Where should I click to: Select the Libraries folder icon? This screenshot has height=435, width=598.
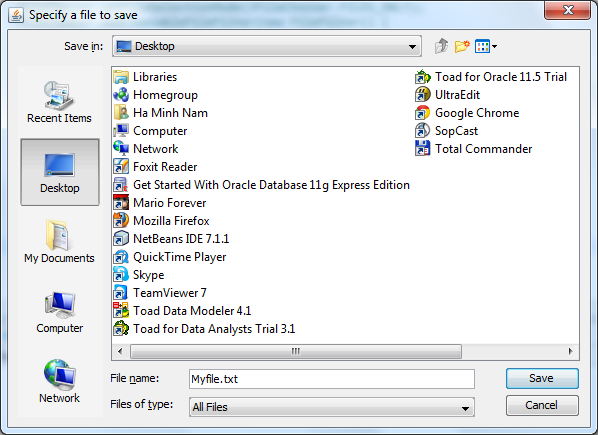[x=121, y=77]
